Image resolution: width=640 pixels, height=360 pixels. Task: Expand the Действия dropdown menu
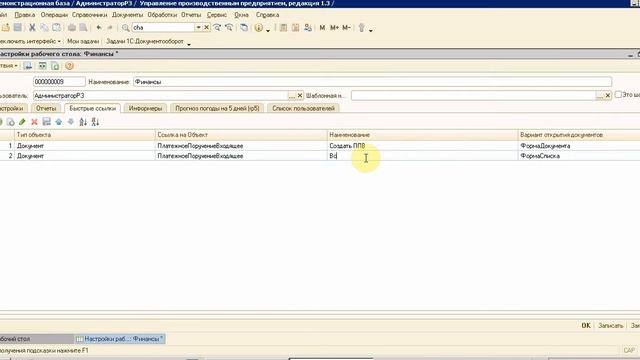[8, 66]
